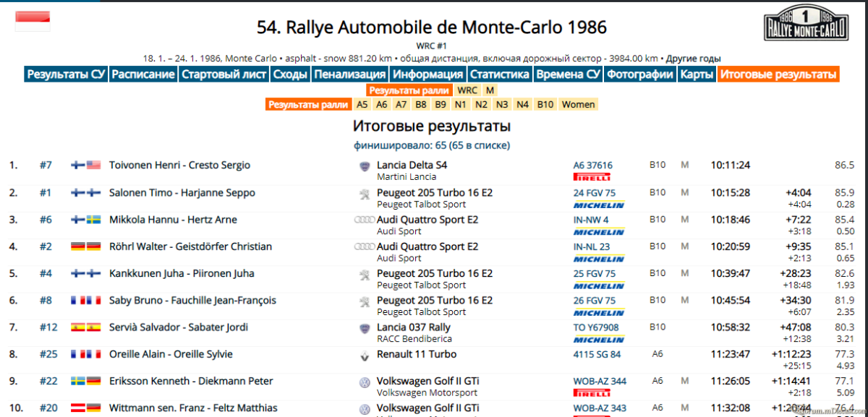Click the Pirelli logo under WOB-AZ 344
The image size is (868, 417).
592,393
